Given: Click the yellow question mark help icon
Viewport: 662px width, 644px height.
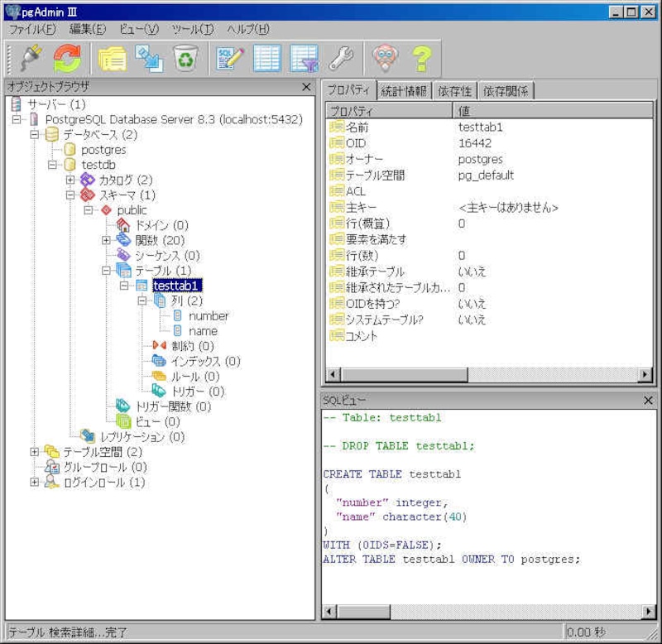Looking at the screenshot, I should coord(422,59).
